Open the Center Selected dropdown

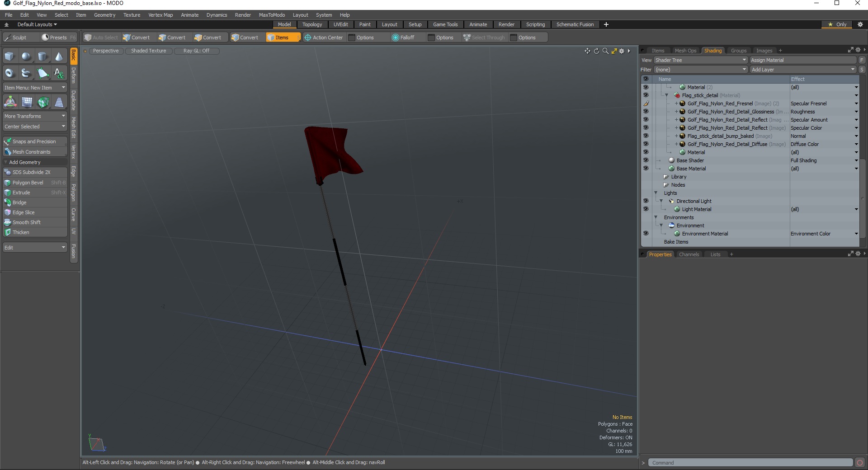[x=35, y=127]
